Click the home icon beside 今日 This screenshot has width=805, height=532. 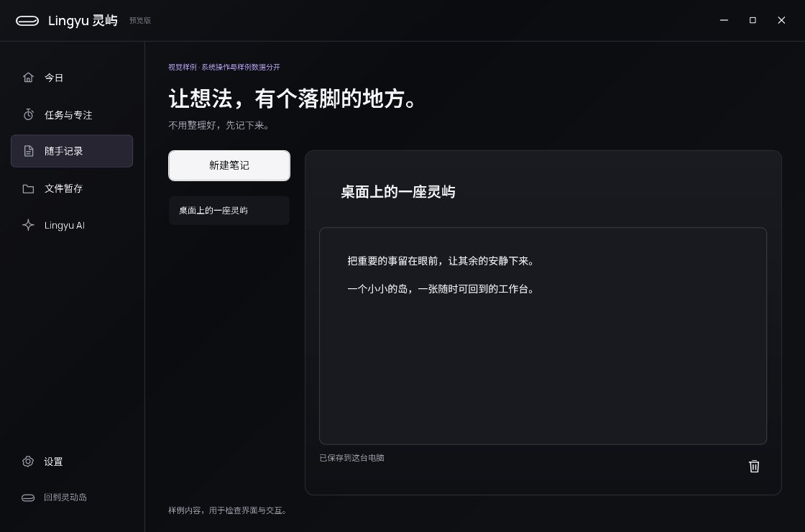pos(28,78)
